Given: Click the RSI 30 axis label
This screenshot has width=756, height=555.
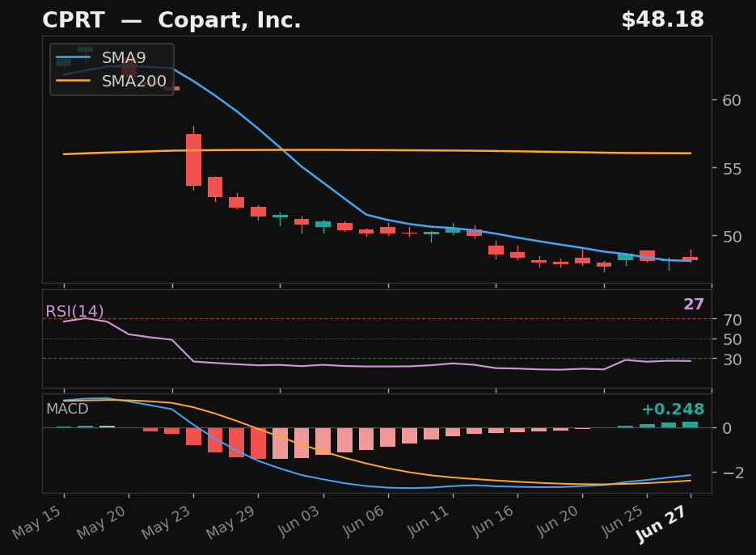Looking at the screenshot, I should tap(732, 359).
